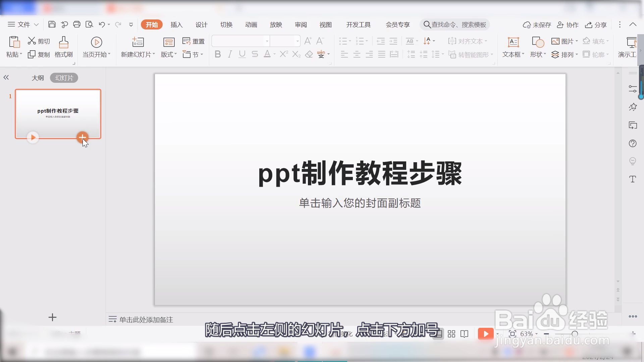This screenshot has width=644, height=362.
Task: Click the Text Box (文本框) icon
Action: [513, 42]
